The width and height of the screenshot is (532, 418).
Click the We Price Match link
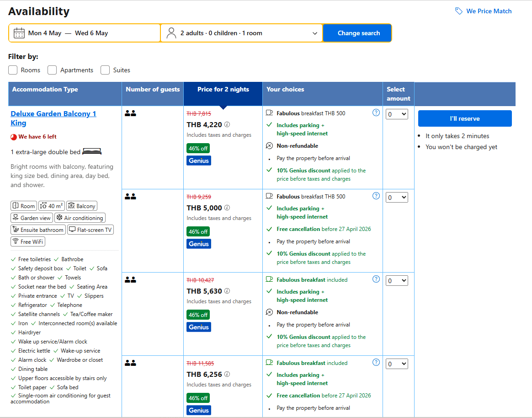(x=489, y=11)
